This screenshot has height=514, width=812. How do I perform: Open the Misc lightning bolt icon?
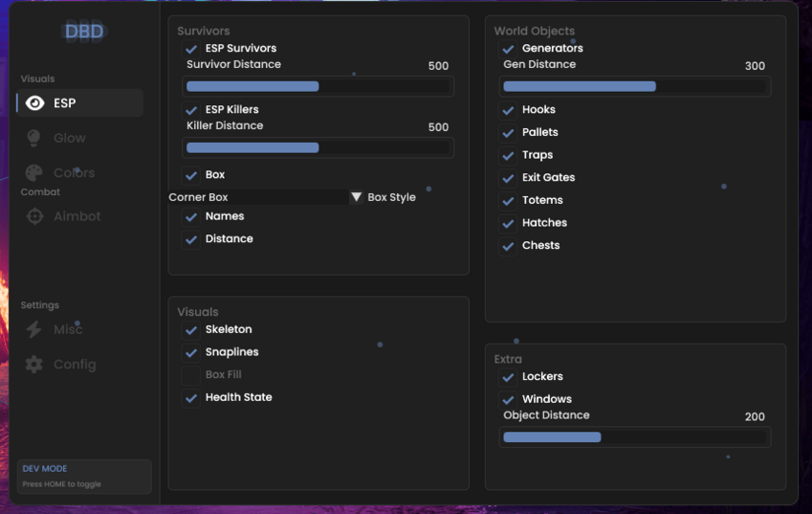[34, 329]
